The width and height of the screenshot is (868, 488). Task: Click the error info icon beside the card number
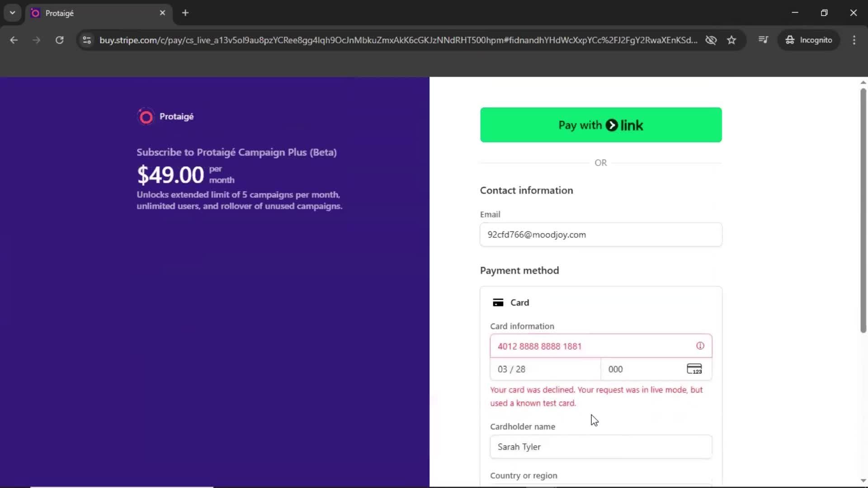coord(700,346)
